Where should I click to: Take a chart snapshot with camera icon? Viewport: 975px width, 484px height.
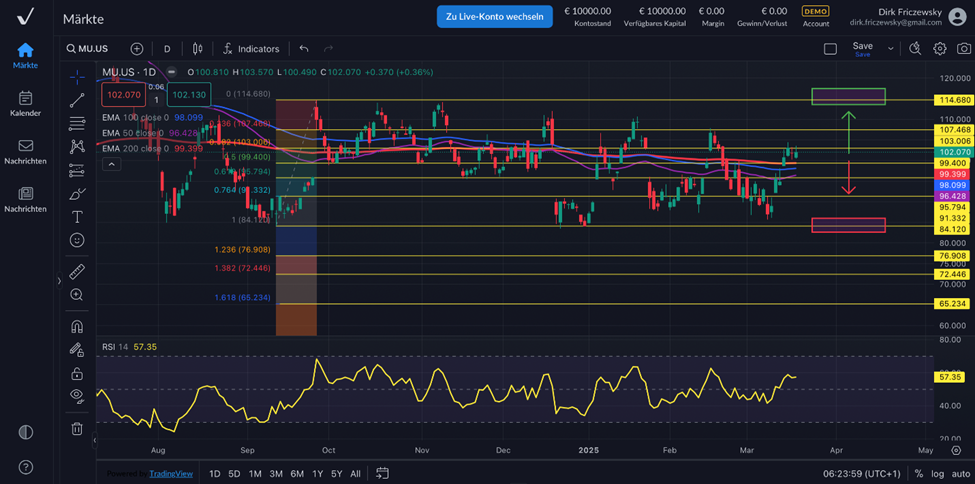(964, 48)
